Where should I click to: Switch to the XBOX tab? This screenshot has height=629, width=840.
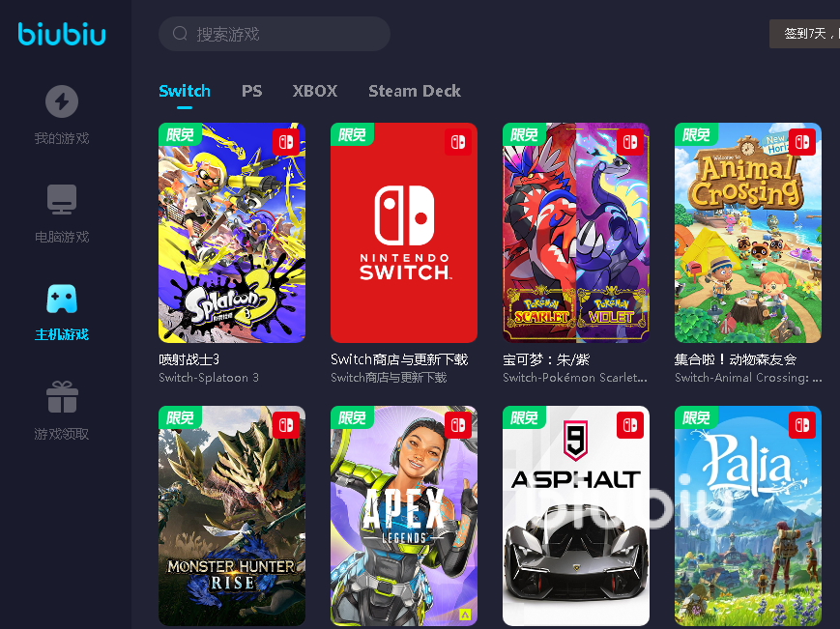pyautogui.click(x=315, y=91)
